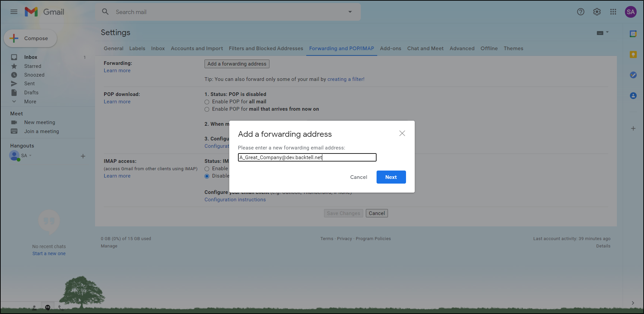Open the SA account avatar

[x=631, y=12]
